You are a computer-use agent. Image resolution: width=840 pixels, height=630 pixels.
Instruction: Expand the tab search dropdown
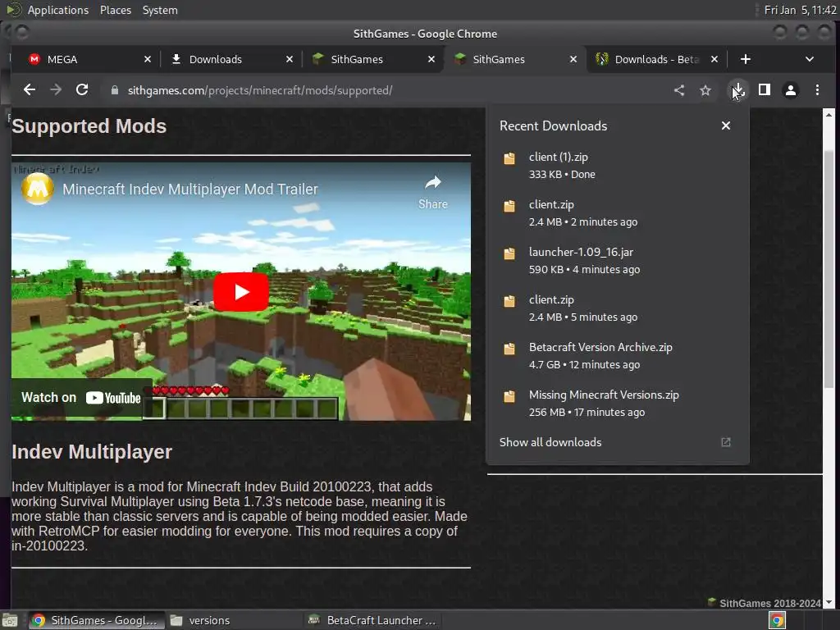click(x=810, y=59)
